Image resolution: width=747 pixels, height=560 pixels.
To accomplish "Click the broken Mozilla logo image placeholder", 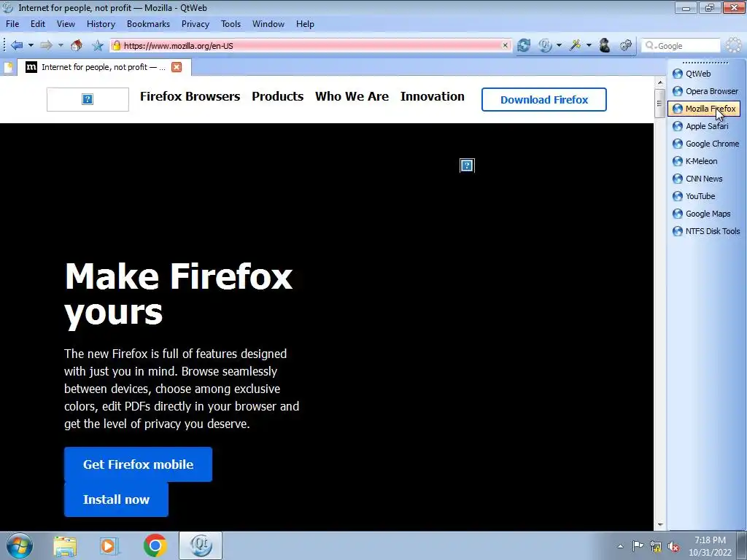I will point(88,99).
